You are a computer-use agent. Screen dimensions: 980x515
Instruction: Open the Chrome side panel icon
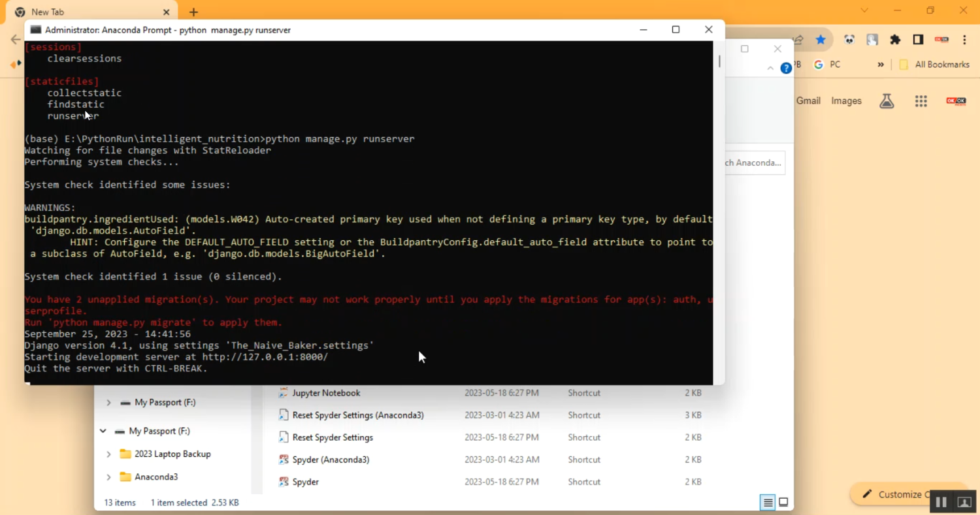pos(918,40)
